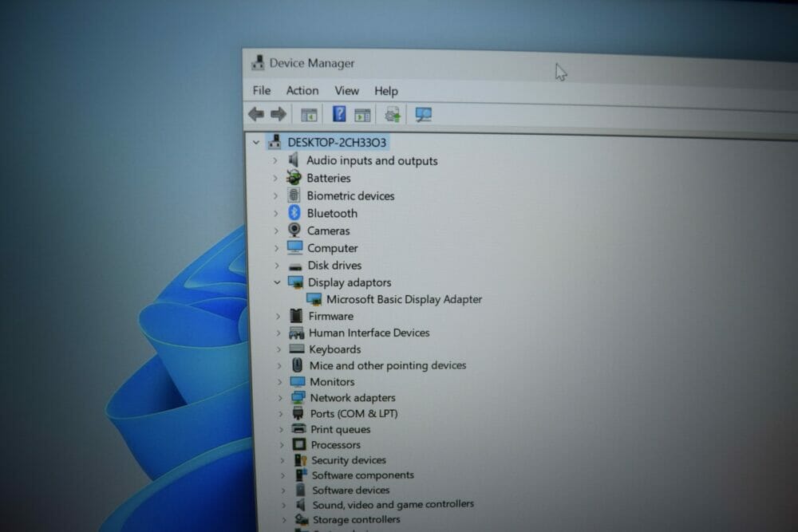798x532 pixels.
Task: Click the Print queues printer icon
Action: (x=298, y=429)
